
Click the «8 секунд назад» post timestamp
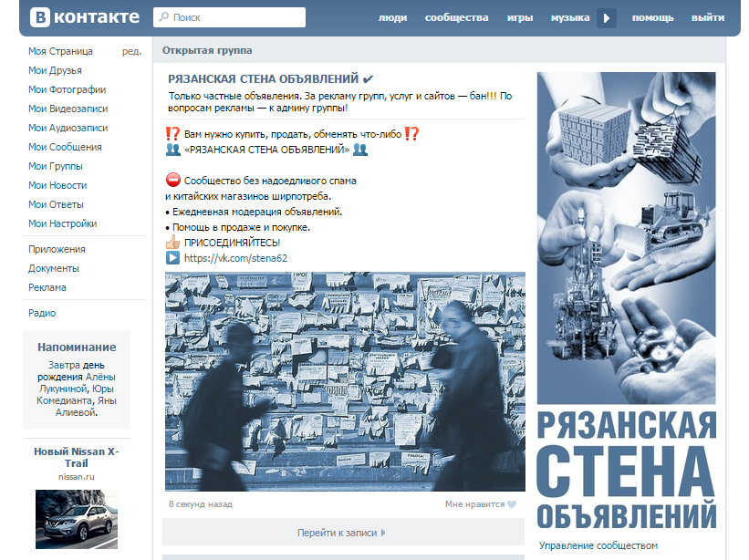click(200, 503)
